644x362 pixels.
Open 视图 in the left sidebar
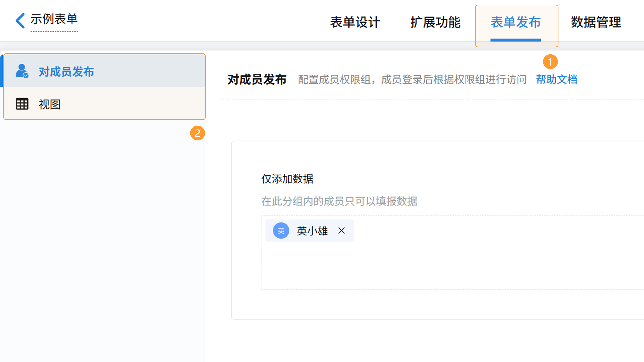49,104
